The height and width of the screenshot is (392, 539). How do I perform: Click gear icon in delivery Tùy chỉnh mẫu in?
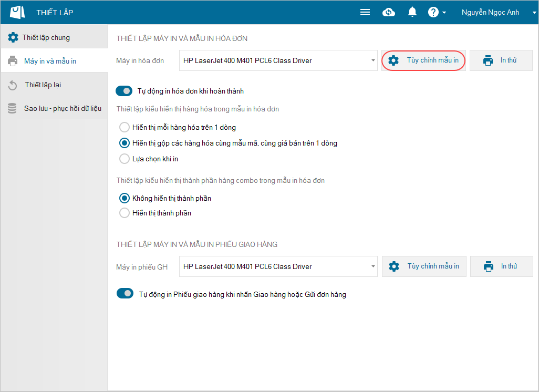[394, 266]
